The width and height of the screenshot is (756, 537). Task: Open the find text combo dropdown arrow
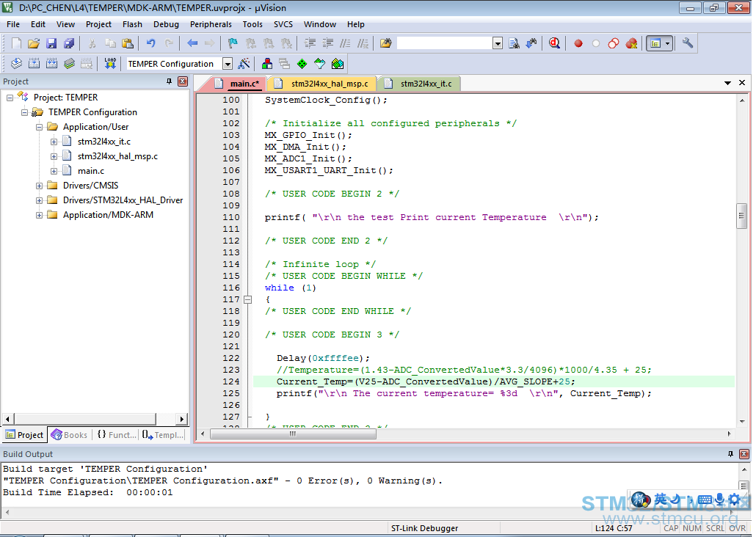click(x=498, y=43)
